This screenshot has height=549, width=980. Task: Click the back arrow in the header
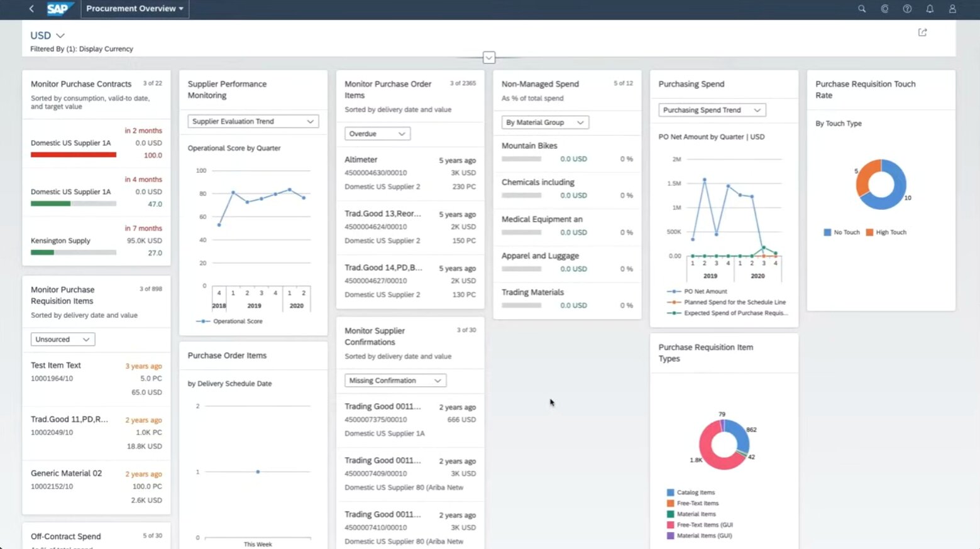(x=31, y=9)
